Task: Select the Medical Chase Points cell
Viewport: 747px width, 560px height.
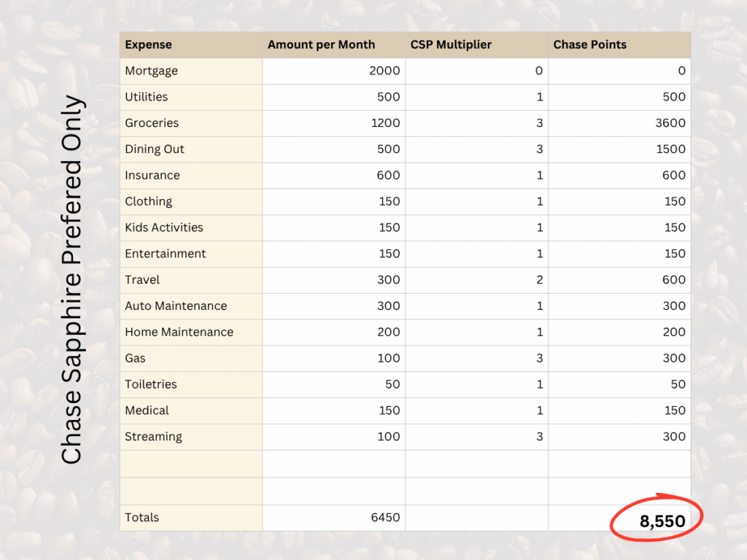Action: point(620,411)
